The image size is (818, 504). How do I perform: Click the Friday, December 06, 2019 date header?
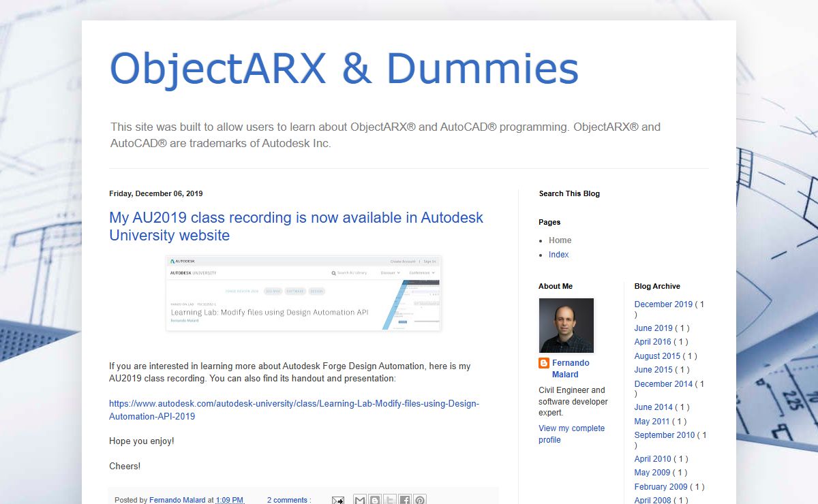(x=156, y=193)
